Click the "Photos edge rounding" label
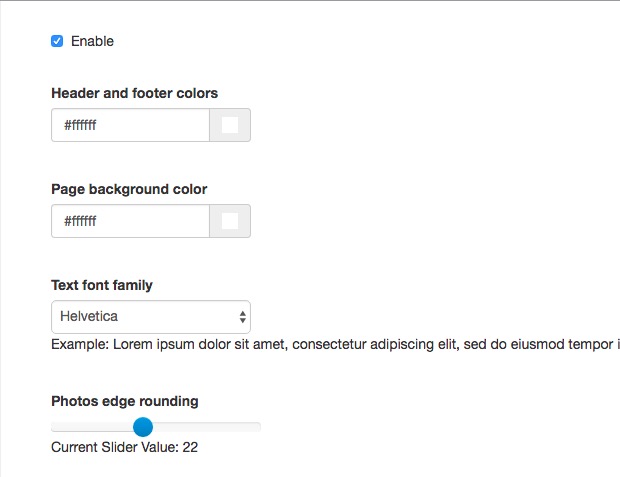This screenshot has height=477, width=620. click(x=125, y=401)
